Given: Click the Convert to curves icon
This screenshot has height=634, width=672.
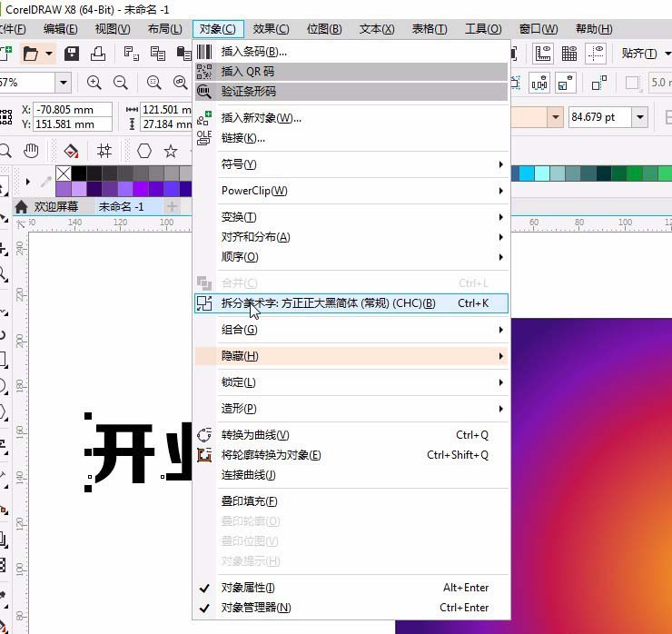Looking at the screenshot, I should [204, 435].
